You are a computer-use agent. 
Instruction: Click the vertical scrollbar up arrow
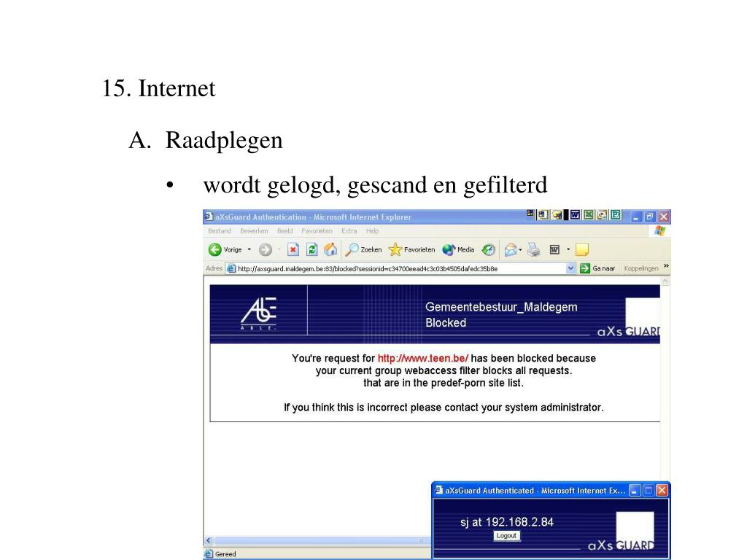665,281
